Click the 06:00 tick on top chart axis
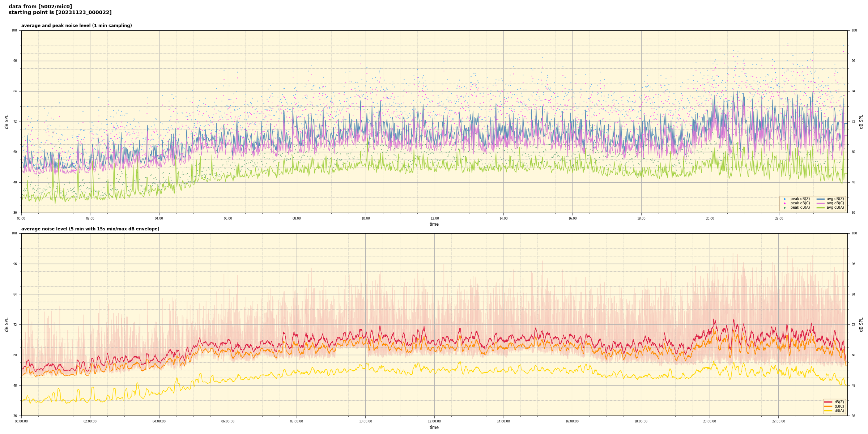 coord(228,218)
